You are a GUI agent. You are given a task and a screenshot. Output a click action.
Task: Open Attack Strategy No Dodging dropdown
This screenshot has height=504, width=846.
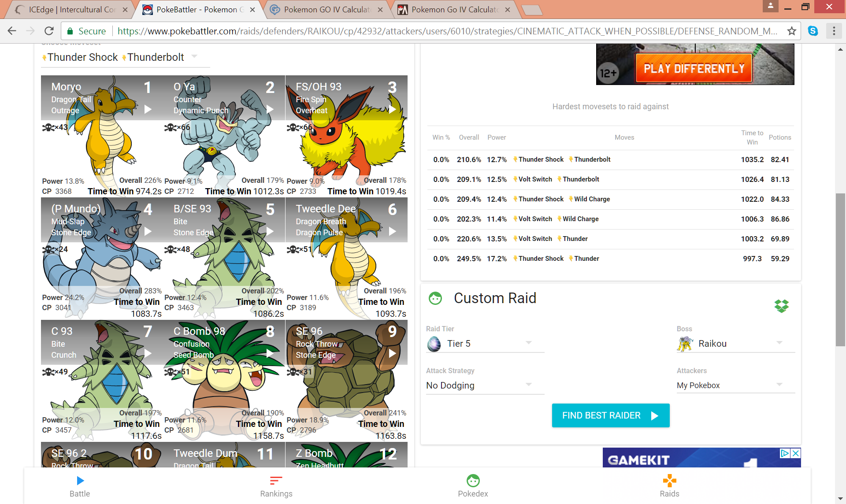pyautogui.click(x=485, y=385)
